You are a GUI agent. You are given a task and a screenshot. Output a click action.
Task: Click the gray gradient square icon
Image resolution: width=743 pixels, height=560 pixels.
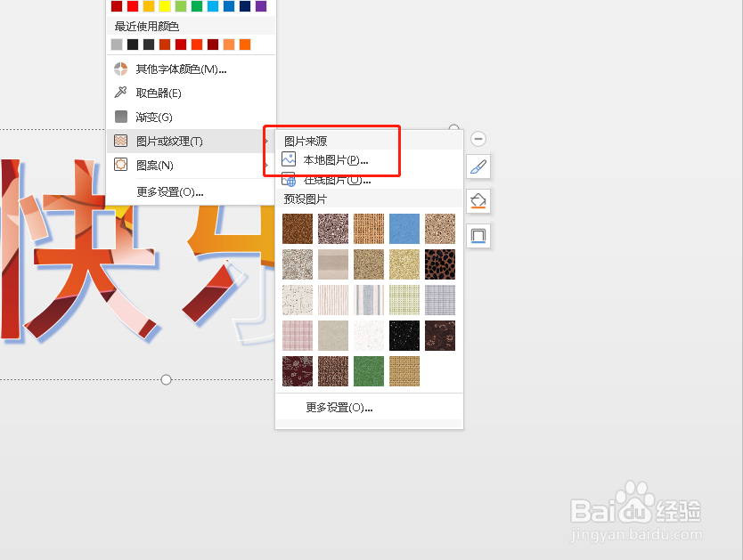[121, 117]
